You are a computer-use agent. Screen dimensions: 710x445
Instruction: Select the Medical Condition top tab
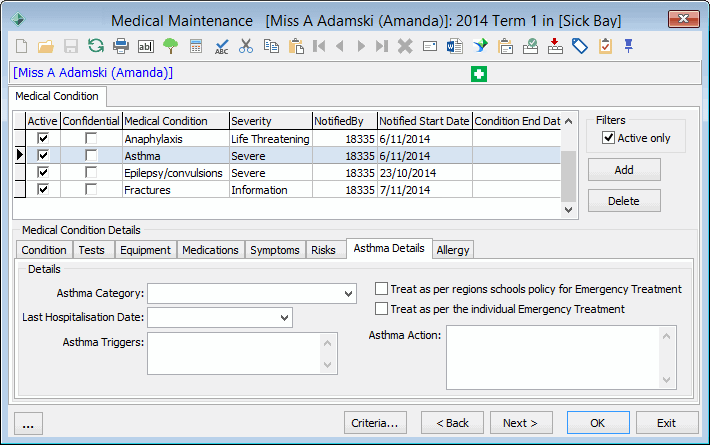click(57, 96)
